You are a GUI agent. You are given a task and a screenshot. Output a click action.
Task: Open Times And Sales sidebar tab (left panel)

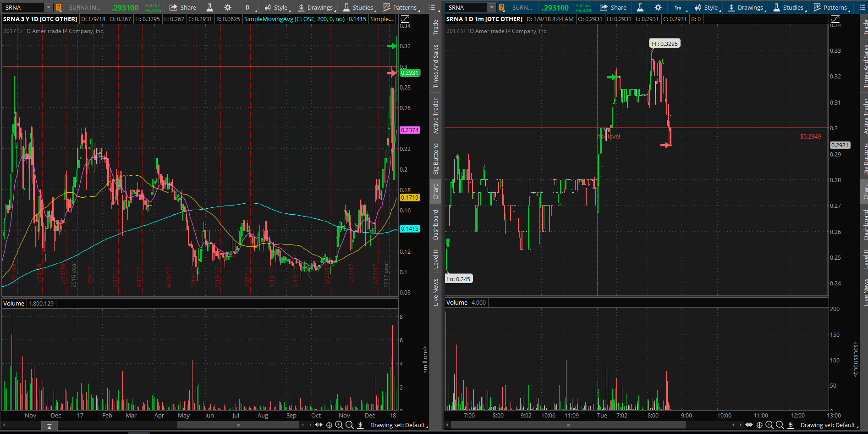click(436, 66)
